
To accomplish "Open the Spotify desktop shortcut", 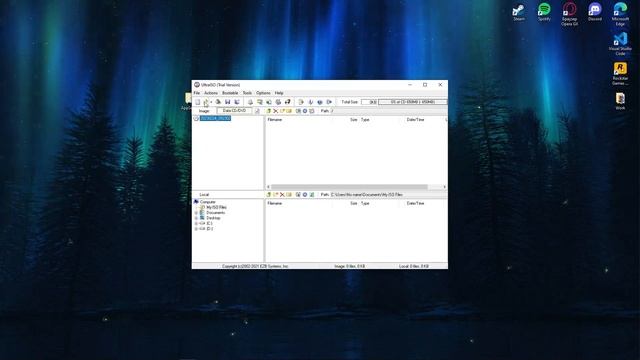I will tap(544, 12).
